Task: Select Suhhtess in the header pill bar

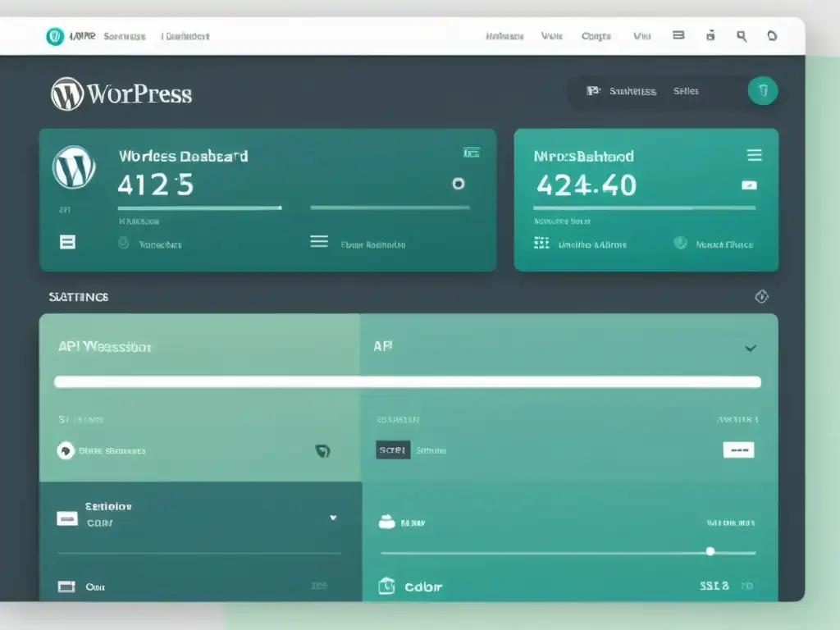Action: (632, 91)
